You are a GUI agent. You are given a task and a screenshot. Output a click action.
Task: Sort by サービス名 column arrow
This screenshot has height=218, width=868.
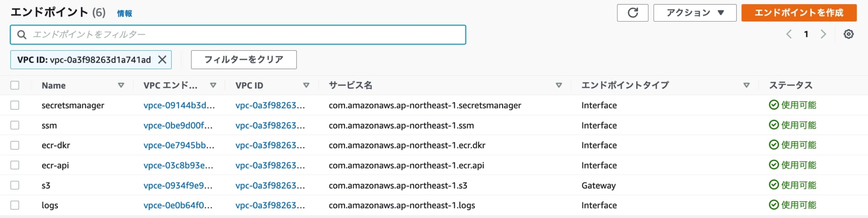[x=559, y=85]
